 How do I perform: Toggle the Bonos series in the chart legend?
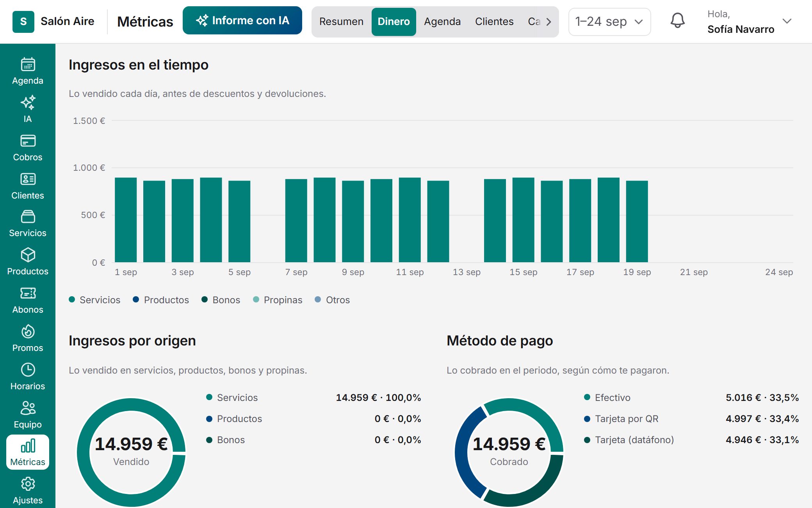point(221,300)
